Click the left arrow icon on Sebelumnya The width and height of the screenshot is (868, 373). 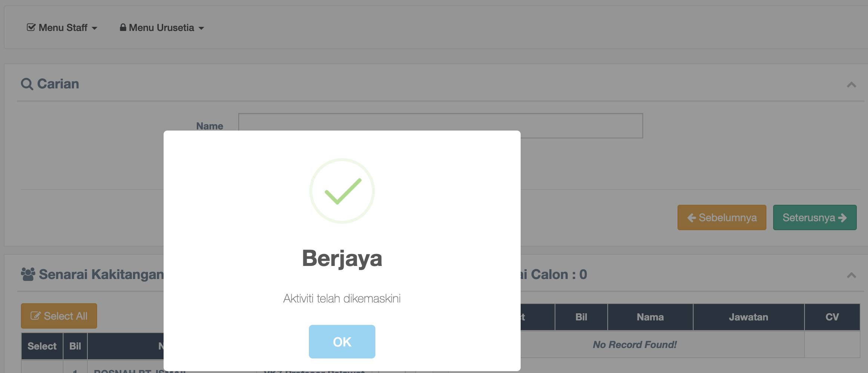[x=691, y=218]
